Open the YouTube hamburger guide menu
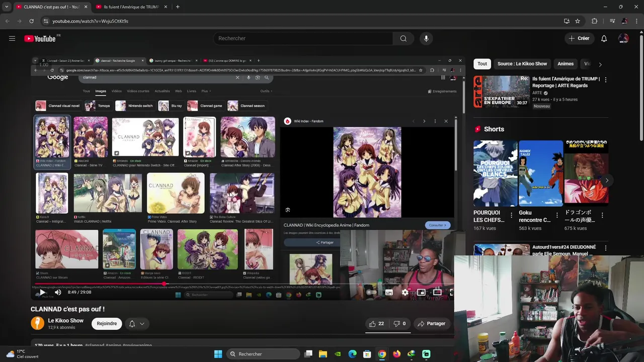The width and height of the screenshot is (644, 362). (12, 38)
